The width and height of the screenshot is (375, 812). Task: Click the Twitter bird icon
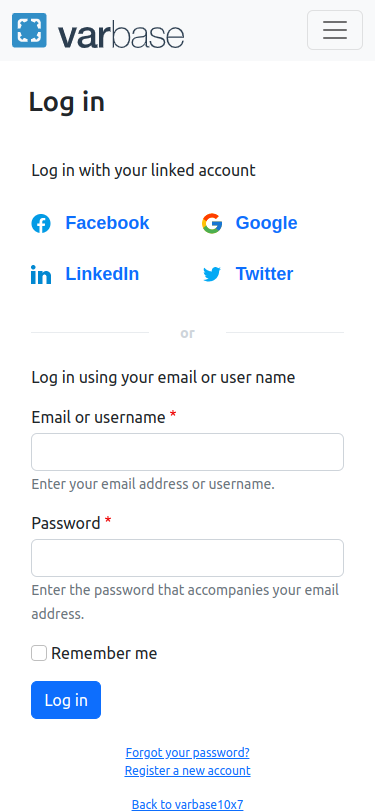click(x=212, y=274)
